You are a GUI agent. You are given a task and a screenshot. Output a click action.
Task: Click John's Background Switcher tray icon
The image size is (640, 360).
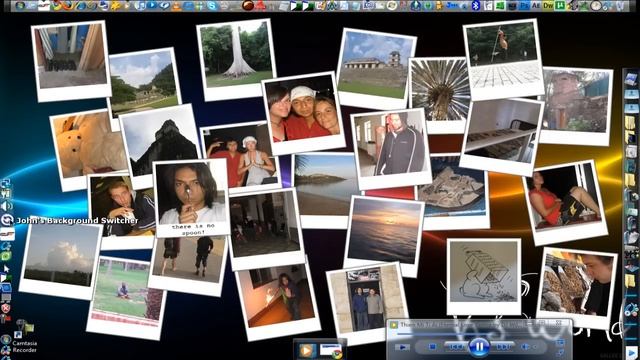(7, 220)
